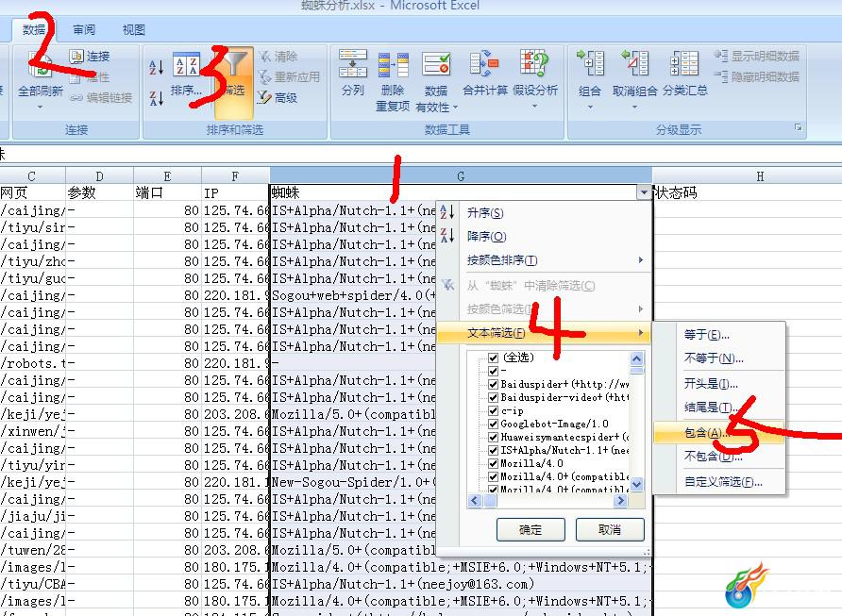
Task: Click the 取消组合 ungroup icon
Action: [x=634, y=63]
